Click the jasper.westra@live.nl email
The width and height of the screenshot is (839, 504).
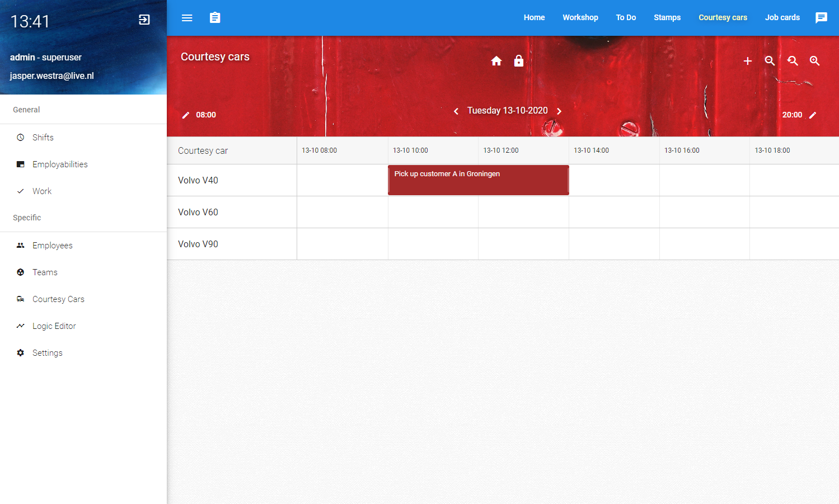(52, 76)
